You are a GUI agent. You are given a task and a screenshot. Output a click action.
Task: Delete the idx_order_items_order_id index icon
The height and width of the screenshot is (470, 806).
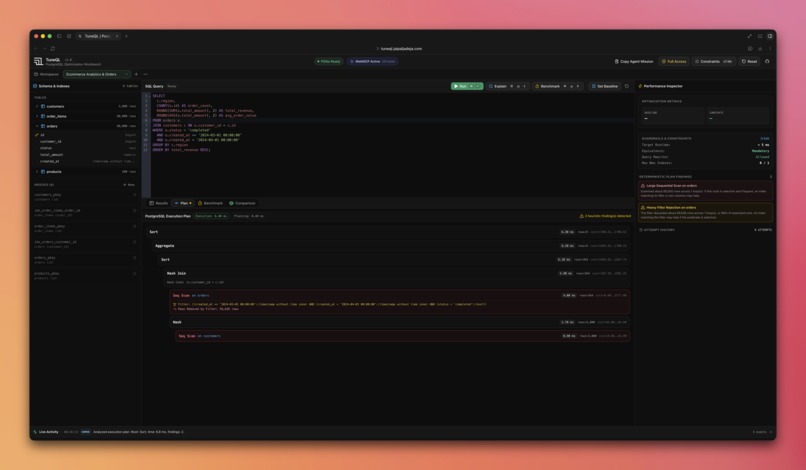coord(135,210)
